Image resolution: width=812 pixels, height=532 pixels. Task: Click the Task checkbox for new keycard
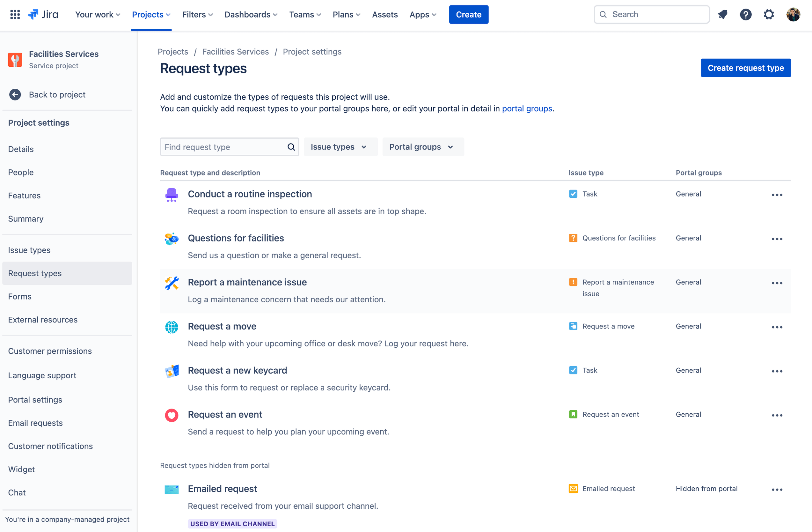click(x=573, y=370)
